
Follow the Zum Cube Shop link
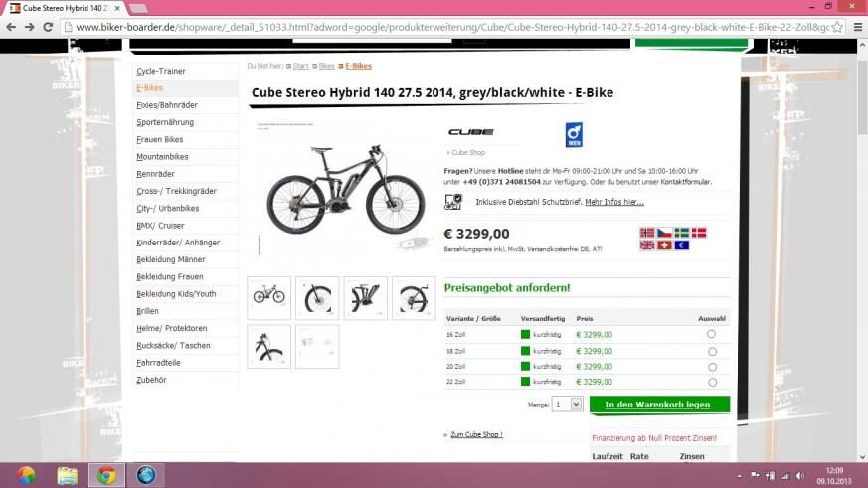pos(476,435)
